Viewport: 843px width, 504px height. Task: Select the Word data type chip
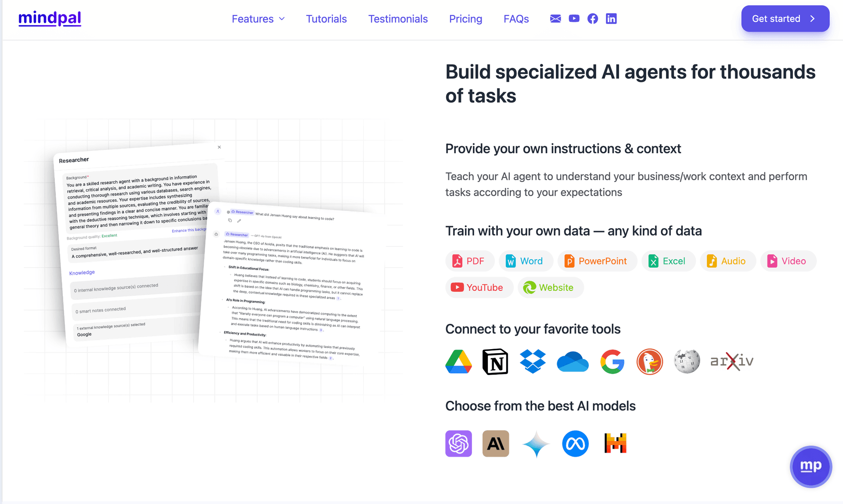526,261
